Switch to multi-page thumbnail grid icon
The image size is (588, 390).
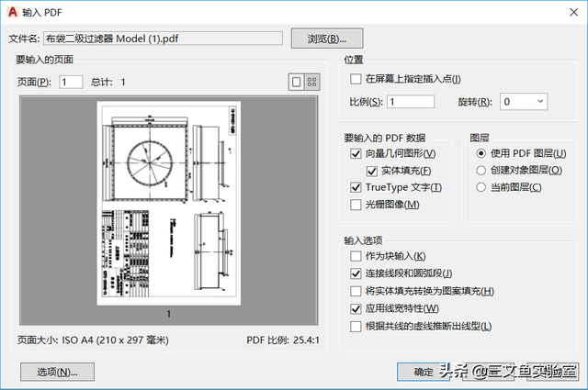(x=312, y=82)
